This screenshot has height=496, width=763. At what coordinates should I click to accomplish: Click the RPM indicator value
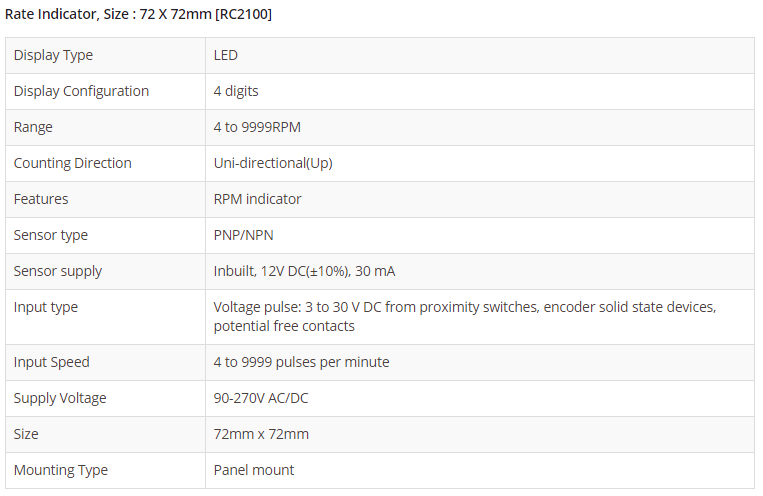[x=257, y=199]
